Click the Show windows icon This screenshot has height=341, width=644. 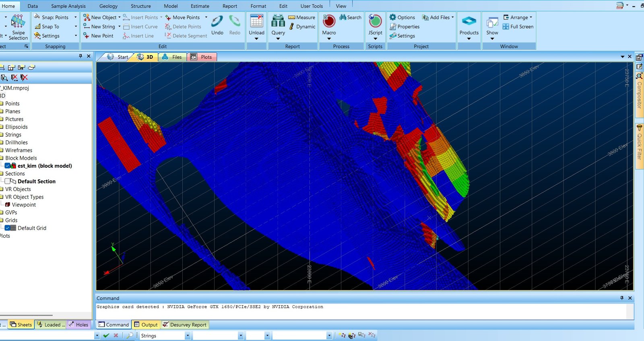[x=492, y=23]
